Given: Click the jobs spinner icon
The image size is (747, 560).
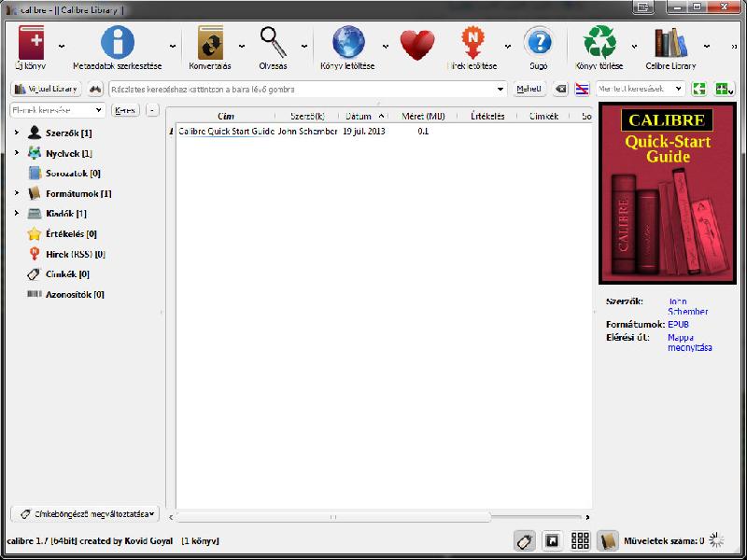Looking at the screenshot, I should 716,540.
